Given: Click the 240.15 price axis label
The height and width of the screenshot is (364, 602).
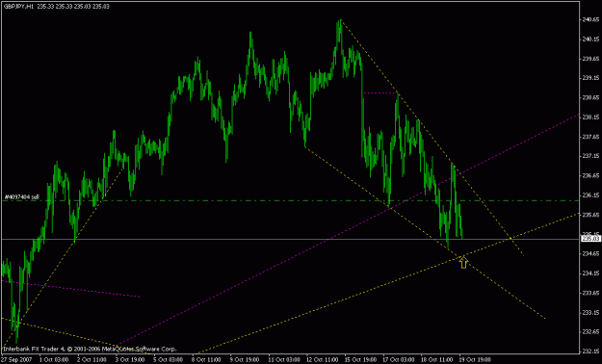Looking at the screenshot, I should click(x=591, y=39).
